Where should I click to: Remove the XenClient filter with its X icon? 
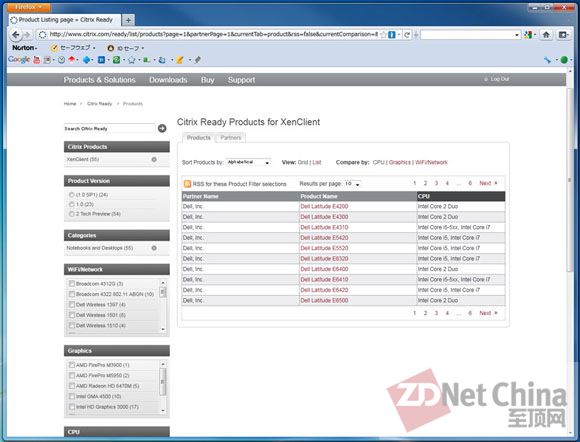pyautogui.click(x=154, y=159)
